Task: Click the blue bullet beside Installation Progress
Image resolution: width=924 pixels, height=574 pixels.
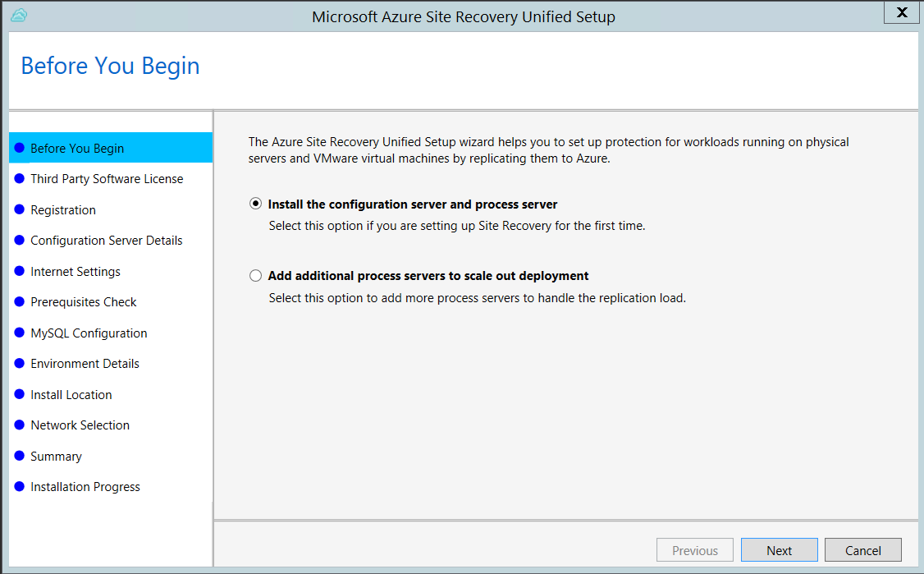Action: [x=21, y=486]
